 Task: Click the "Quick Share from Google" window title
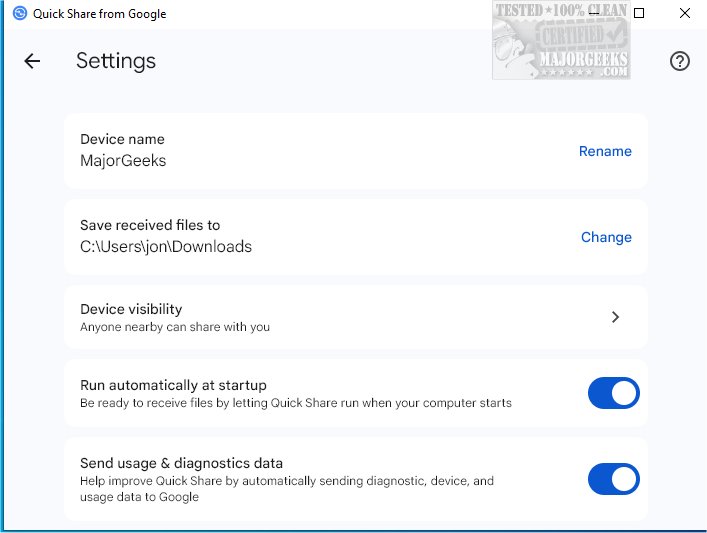point(100,14)
